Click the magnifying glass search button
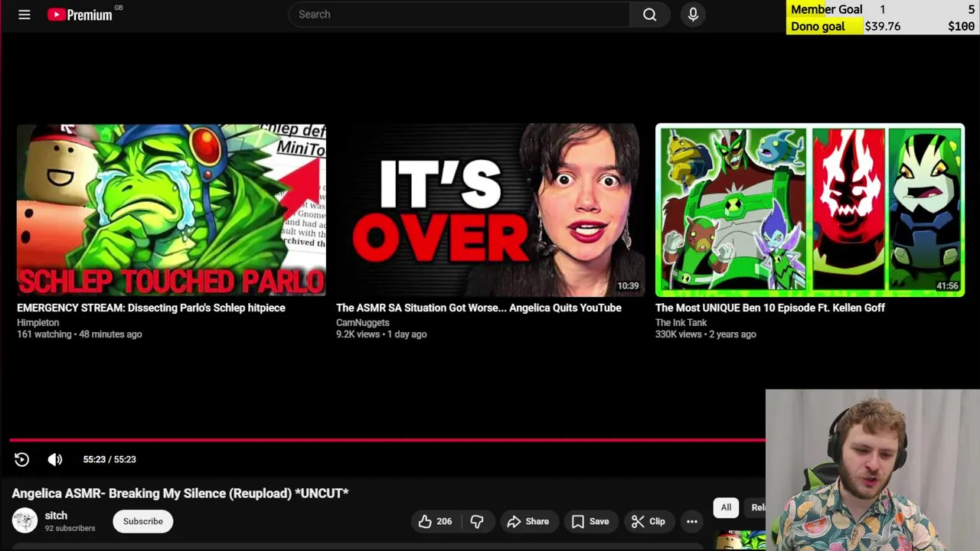The image size is (980, 551). pyautogui.click(x=649, y=15)
